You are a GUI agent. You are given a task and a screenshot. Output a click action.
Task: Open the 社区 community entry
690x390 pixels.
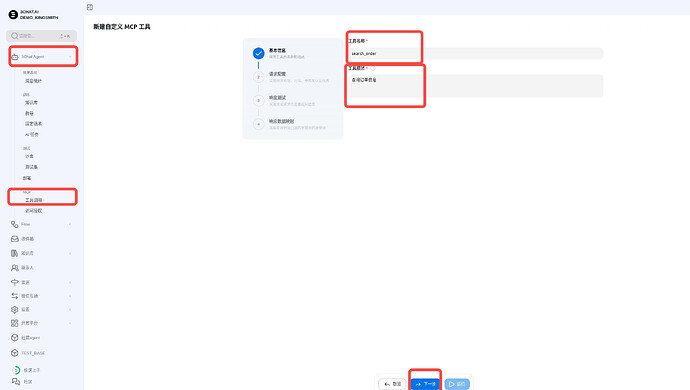click(x=28, y=382)
